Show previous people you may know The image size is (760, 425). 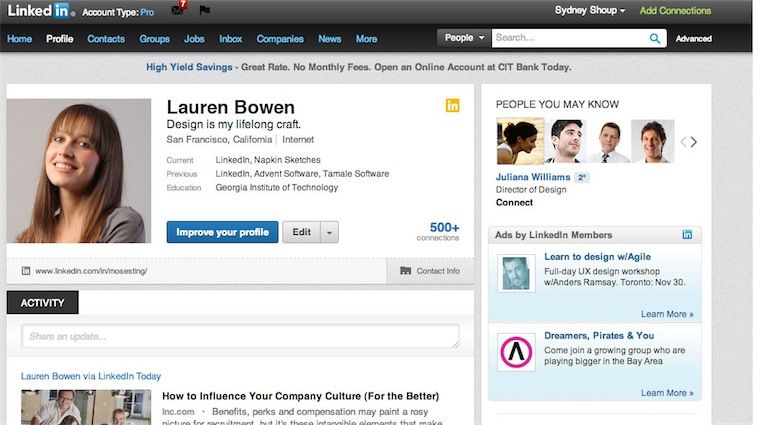click(x=683, y=142)
